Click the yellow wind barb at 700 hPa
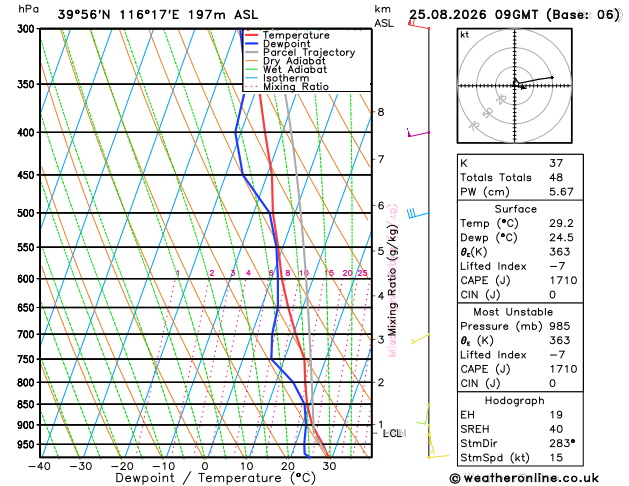This screenshot has width=629, height=486. click(x=420, y=338)
